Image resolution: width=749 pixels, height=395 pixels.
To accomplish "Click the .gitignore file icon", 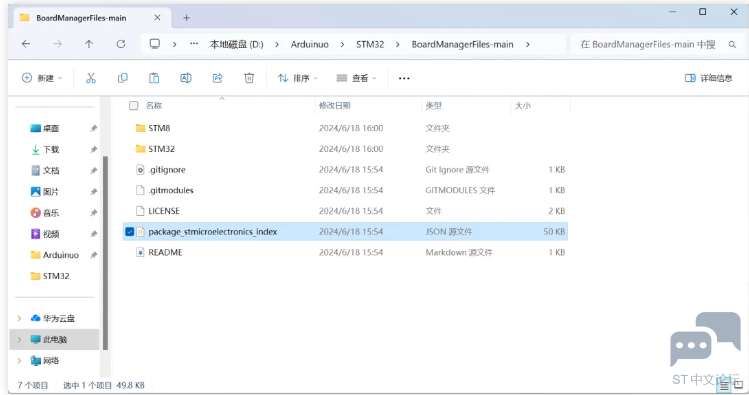I will coord(140,170).
